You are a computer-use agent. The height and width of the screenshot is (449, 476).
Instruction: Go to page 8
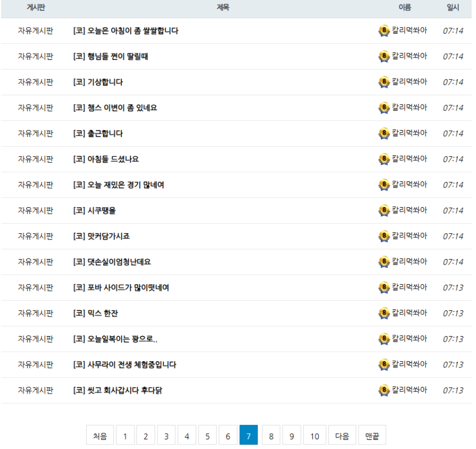[271, 436]
